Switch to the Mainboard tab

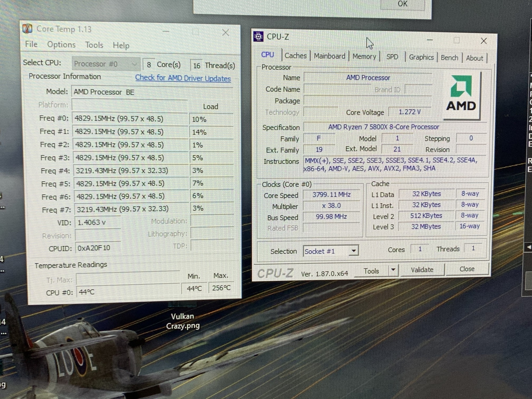click(329, 56)
